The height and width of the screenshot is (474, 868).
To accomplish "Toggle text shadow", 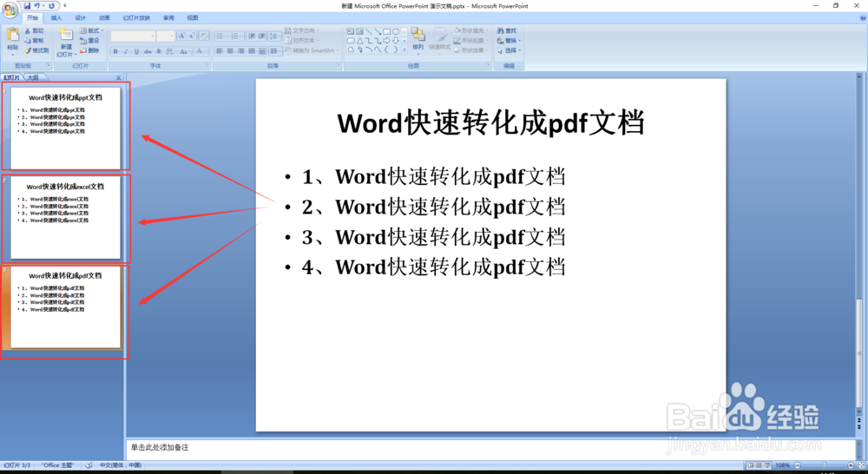I will [159, 51].
